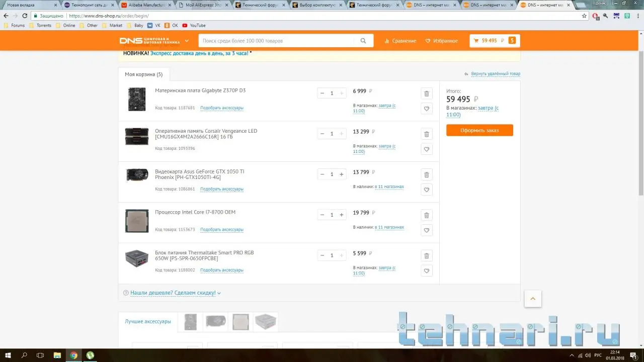Viewport: 644px width, 362px height.
Task: Open the Market bookmarks folder
Action: pos(112,25)
